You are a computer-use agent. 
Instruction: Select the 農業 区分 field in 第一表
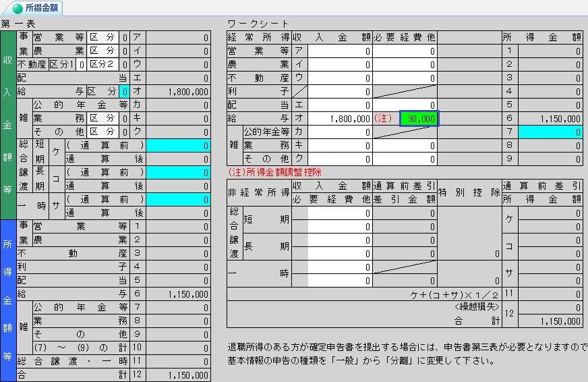coord(124,51)
